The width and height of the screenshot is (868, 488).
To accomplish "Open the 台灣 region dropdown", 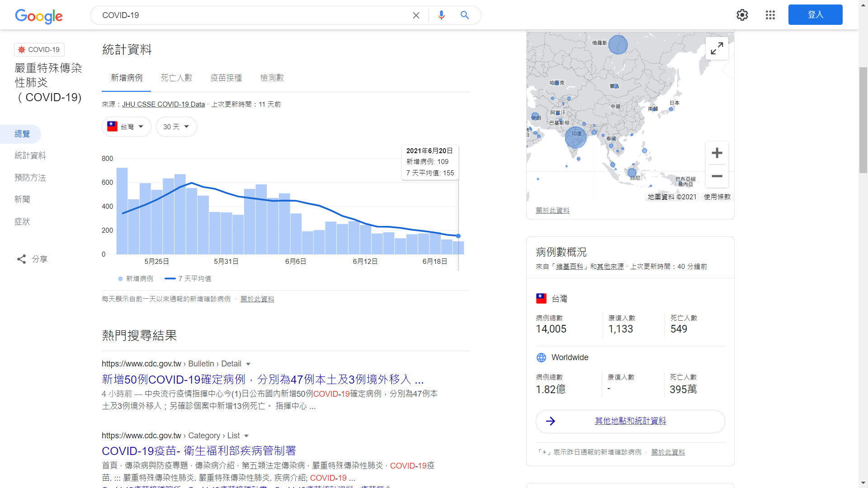I will pyautogui.click(x=126, y=127).
